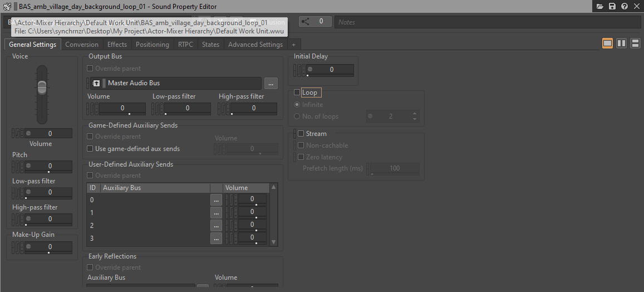Toggle Game-Defined Auxiliary Sends Override parent checkbox
Image resolution: width=644 pixels, height=292 pixels.
click(x=90, y=136)
